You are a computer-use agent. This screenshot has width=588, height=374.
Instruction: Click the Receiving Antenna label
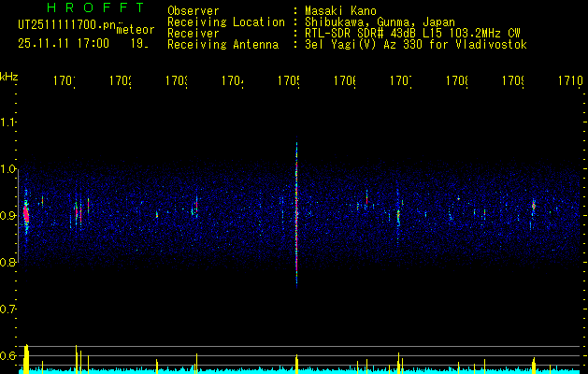tap(223, 45)
